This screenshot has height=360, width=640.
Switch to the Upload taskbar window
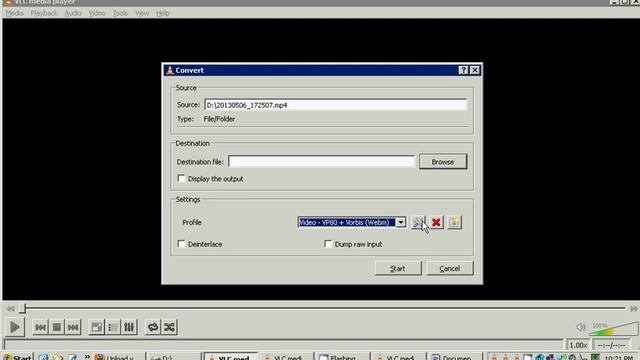[118, 357]
